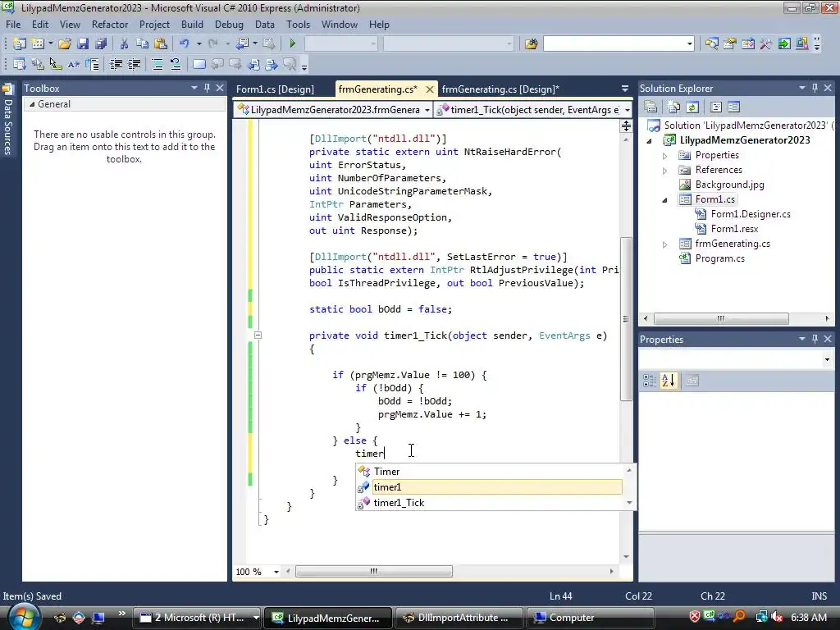Uncomment the selected lines icon
The image size is (840, 630).
click(176, 65)
